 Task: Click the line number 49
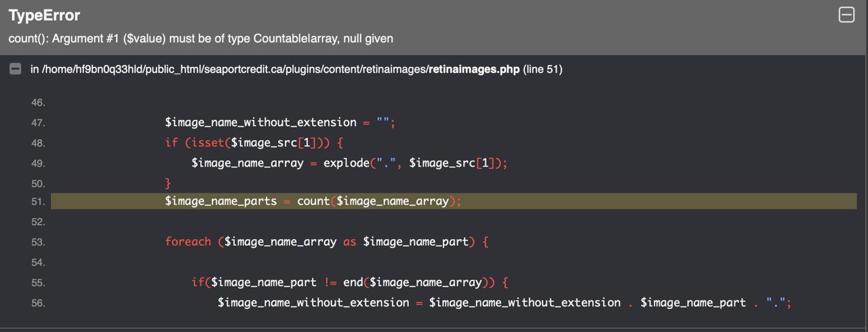tap(38, 163)
